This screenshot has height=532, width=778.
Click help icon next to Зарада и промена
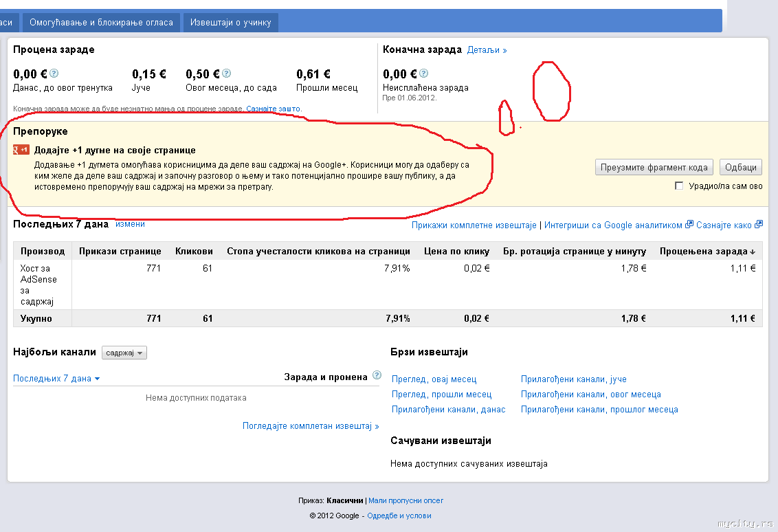(x=377, y=375)
